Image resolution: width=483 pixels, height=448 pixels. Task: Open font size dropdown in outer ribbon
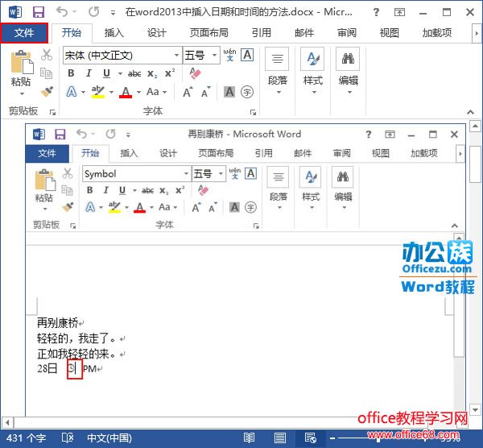point(215,55)
